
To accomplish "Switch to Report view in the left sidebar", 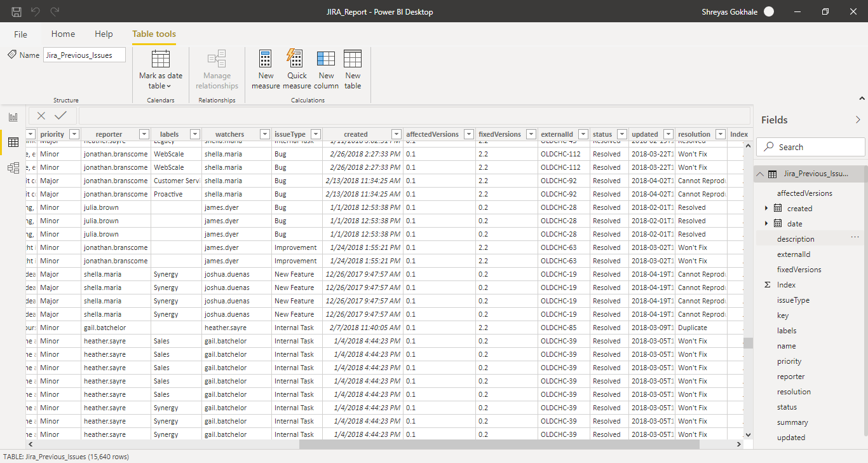I will (13, 117).
